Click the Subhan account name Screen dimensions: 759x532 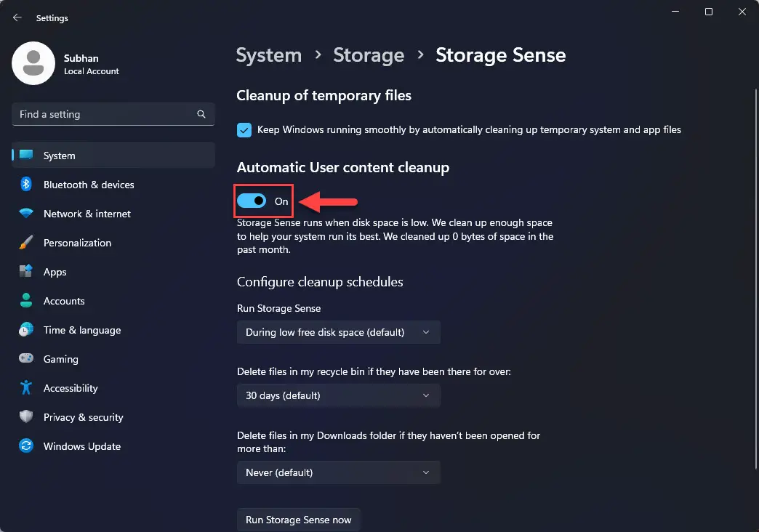click(81, 58)
